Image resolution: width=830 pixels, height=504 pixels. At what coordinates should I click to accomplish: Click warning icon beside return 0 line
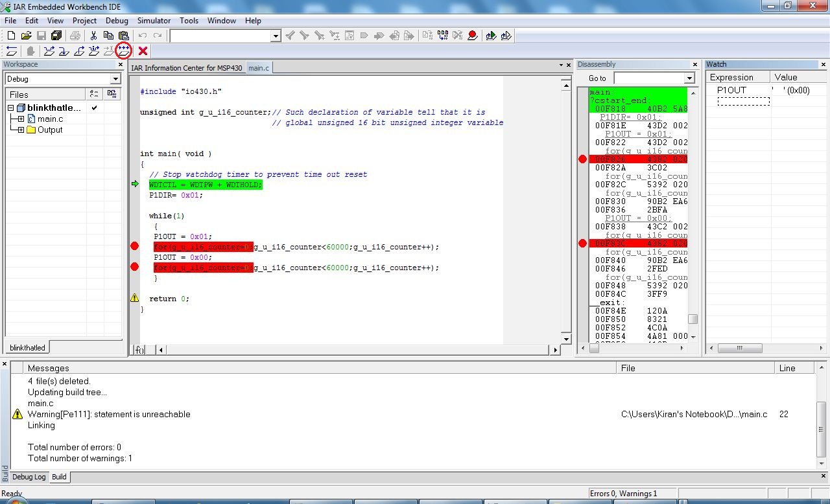pos(135,298)
